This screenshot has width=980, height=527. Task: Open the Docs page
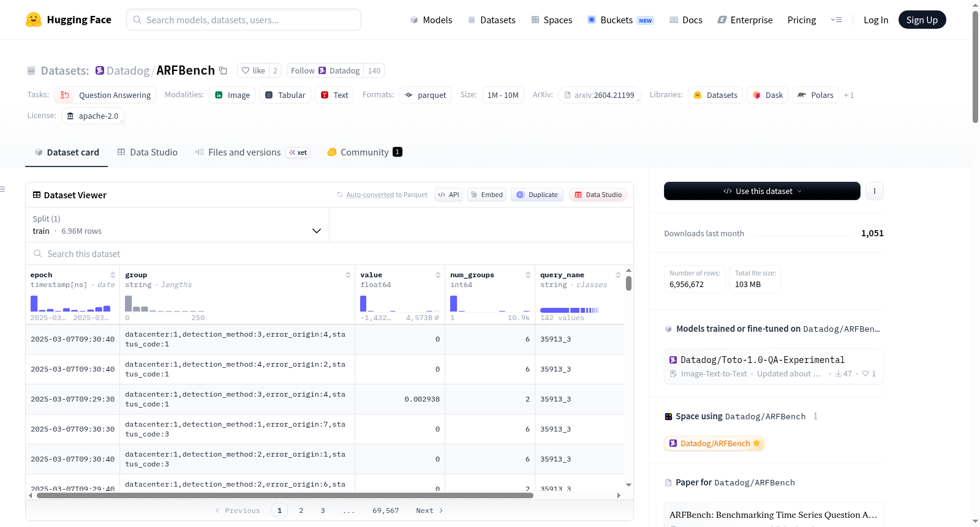coord(686,20)
